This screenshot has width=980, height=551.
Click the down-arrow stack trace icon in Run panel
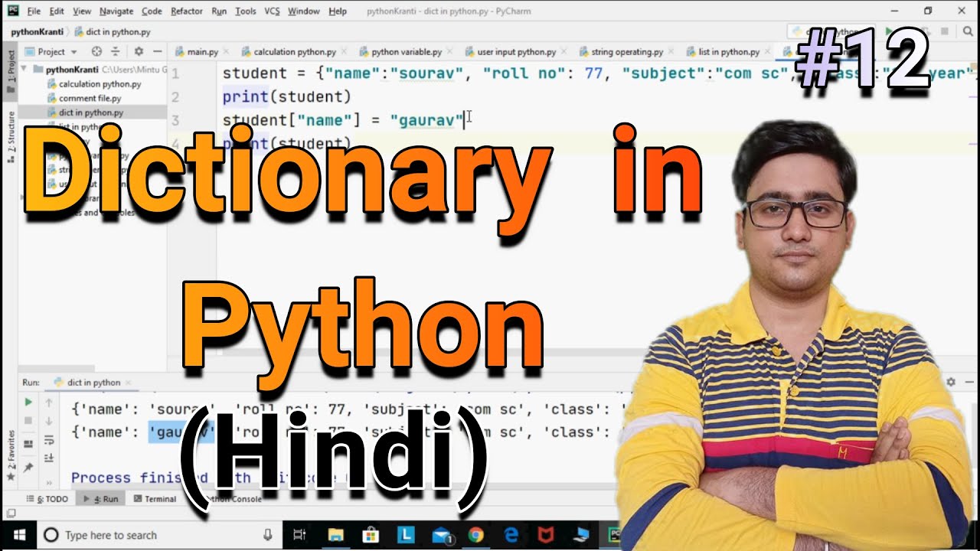(x=49, y=421)
